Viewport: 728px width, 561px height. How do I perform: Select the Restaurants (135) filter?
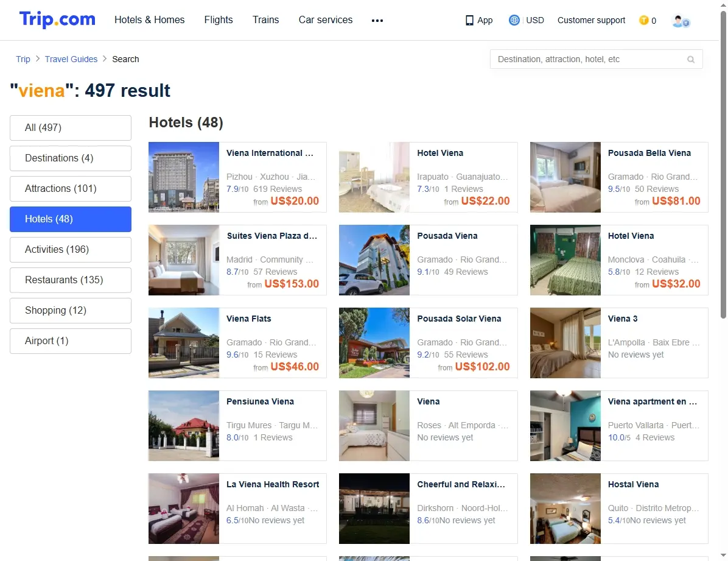click(71, 280)
